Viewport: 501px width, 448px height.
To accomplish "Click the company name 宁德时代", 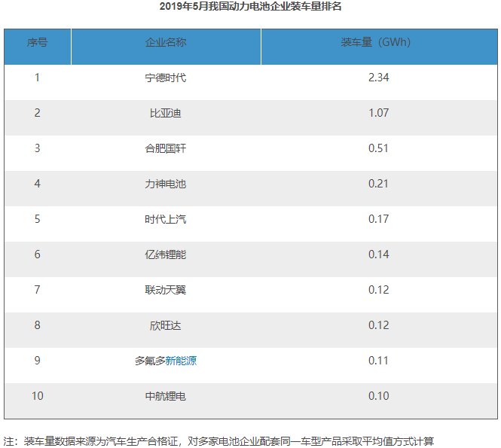I will pyautogui.click(x=166, y=78).
